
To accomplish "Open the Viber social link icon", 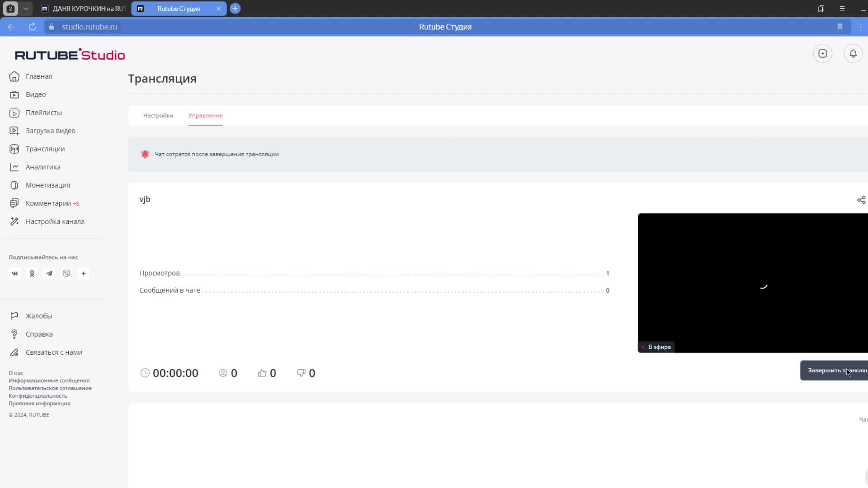I will [x=66, y=273].
